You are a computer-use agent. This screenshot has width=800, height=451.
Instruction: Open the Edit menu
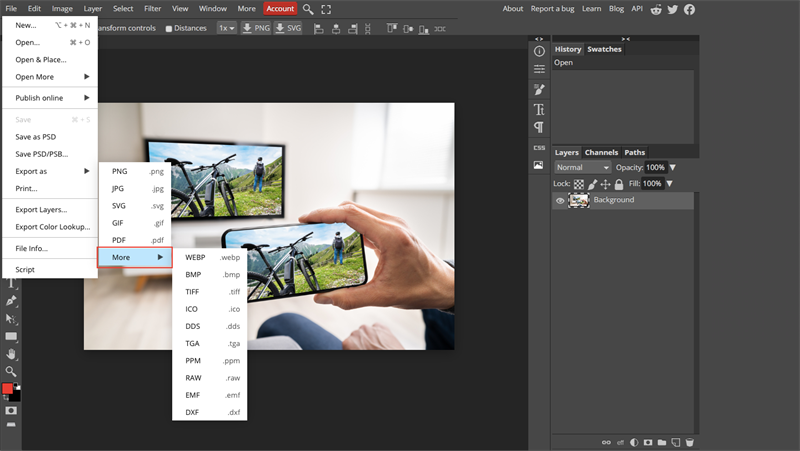click(34, 9)
